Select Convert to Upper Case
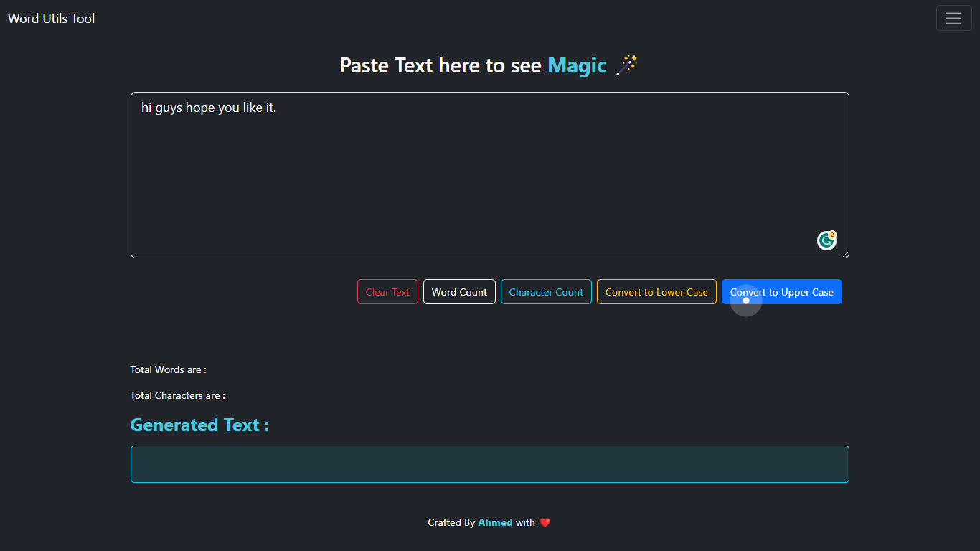This screenshot has width=980, height=551. [781, 292]
